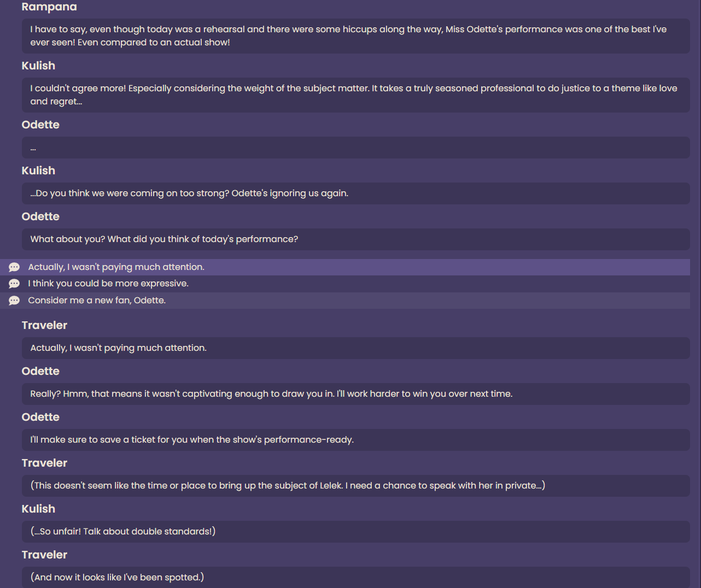
Task: Click Odette's line about saving a ticket
Action: (356, 440)
